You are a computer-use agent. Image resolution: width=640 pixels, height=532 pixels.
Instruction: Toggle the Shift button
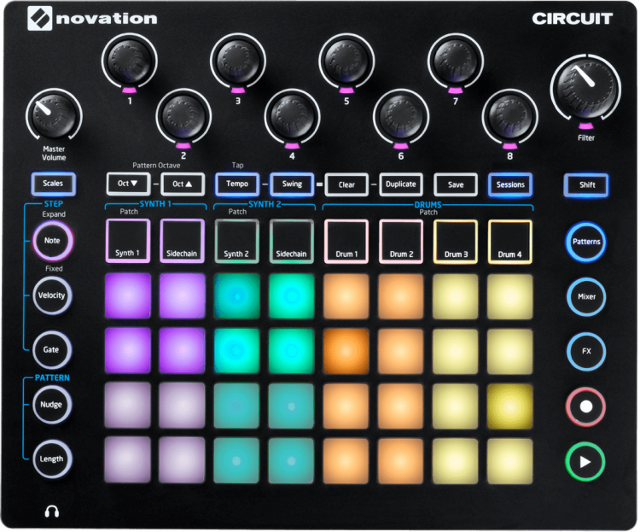pyautogui.click(x=586, y=185)
